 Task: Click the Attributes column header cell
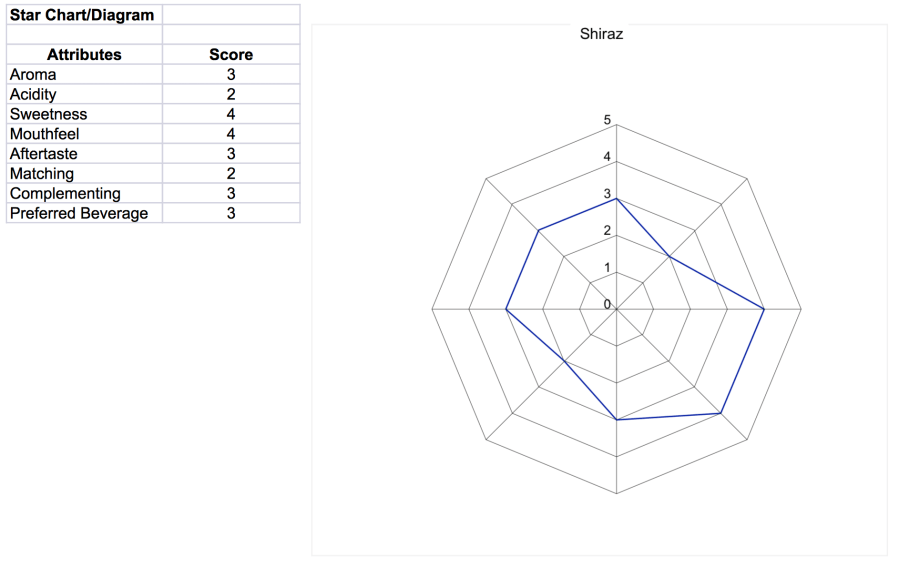point(84,55)
